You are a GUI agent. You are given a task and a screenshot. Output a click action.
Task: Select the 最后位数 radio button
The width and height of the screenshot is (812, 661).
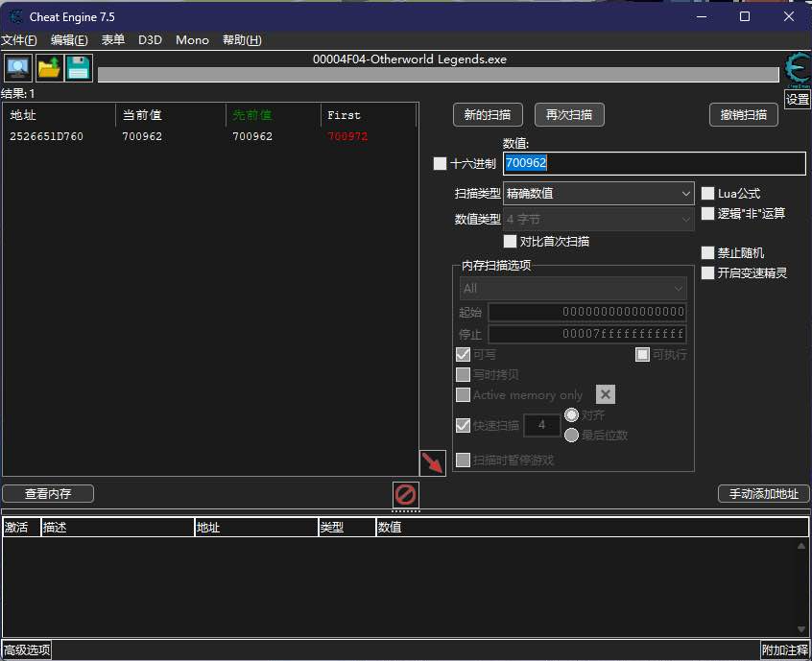tap(571, 436)
